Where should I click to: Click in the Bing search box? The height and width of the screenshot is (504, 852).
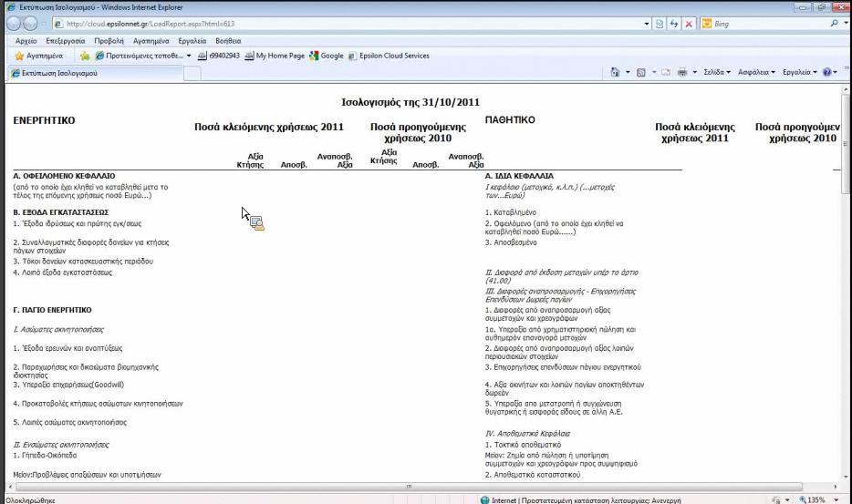click(x=771, y=24)
